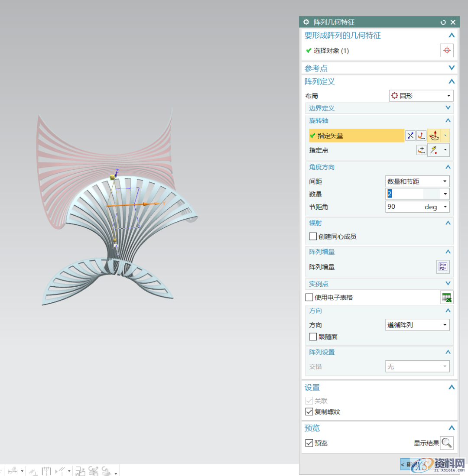Uncheck the 预览 checkbox
This screenshot has width=468, height=476.
click(x=309, y=443)
